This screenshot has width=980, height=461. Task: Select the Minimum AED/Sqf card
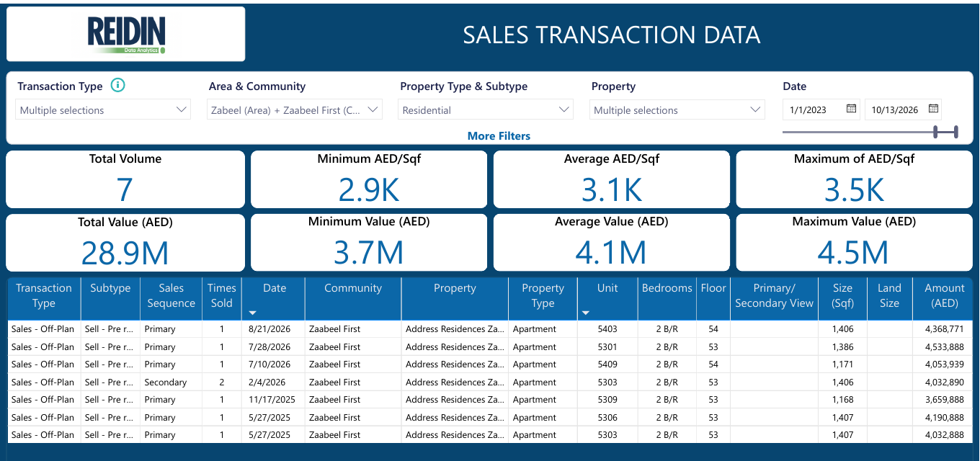[x=369, y=179]
